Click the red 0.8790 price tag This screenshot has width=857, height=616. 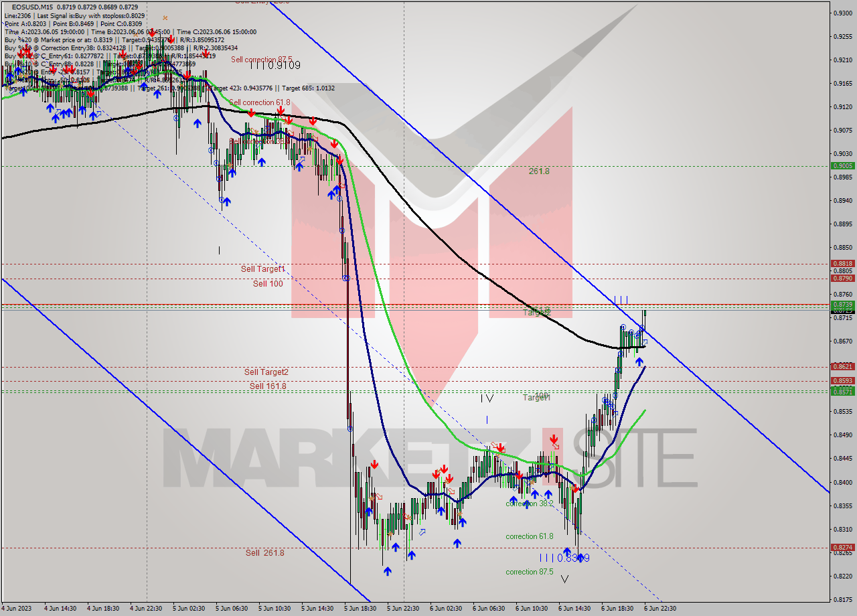(842, 278)
